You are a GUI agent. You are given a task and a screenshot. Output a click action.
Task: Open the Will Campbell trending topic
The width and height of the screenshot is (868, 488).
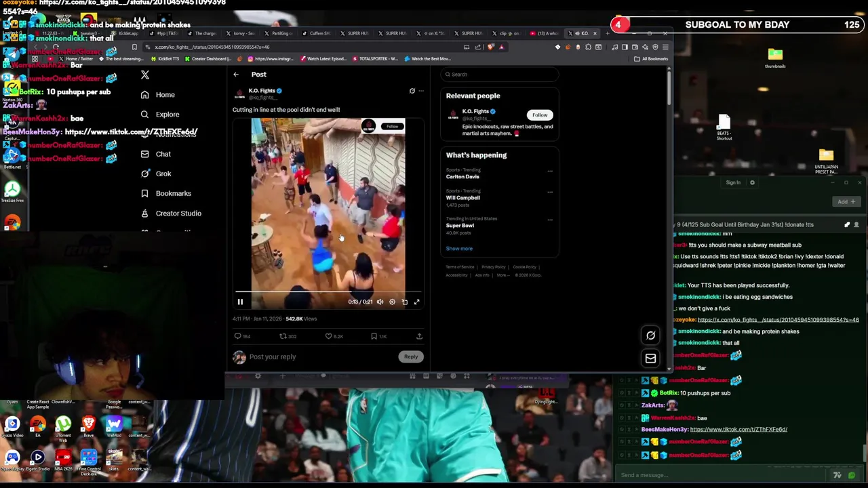(x=463, y=197)
